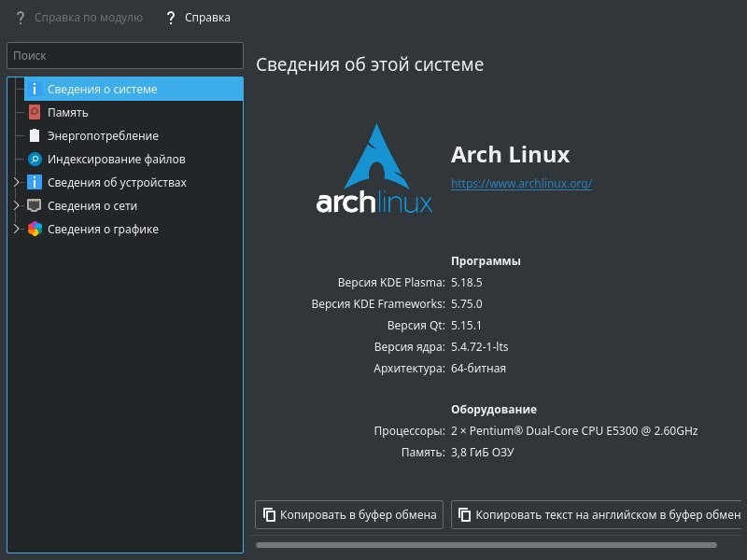Open the https://www.archlinux.org/ link

(522, 183)
